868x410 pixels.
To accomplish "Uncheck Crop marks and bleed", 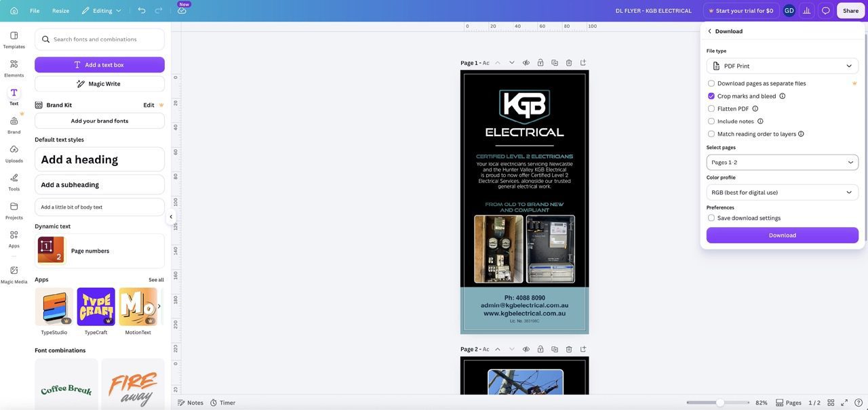I will point(711,96).
